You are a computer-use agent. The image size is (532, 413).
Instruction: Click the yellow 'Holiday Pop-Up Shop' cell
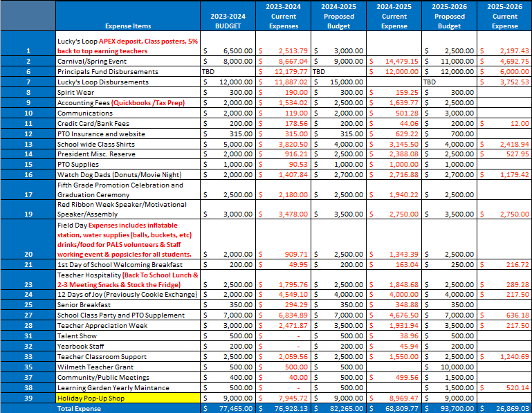(x=128, y=398)
